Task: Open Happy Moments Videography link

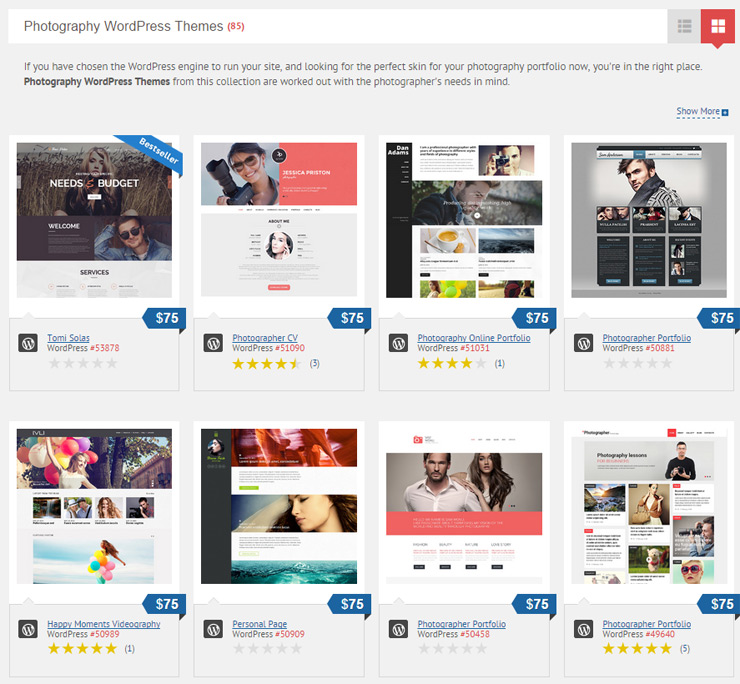Action: tap(103, 624)
